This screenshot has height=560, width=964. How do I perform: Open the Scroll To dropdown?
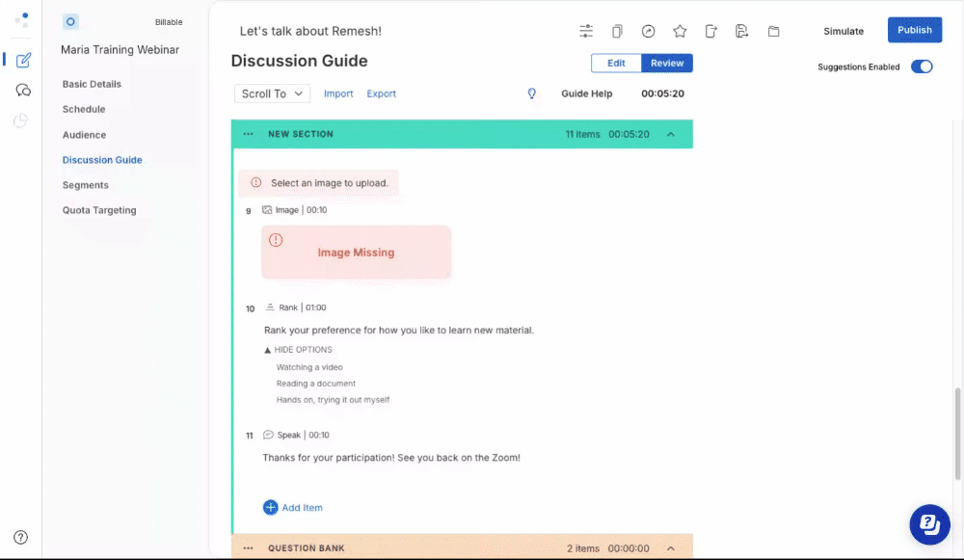(272, 93)
